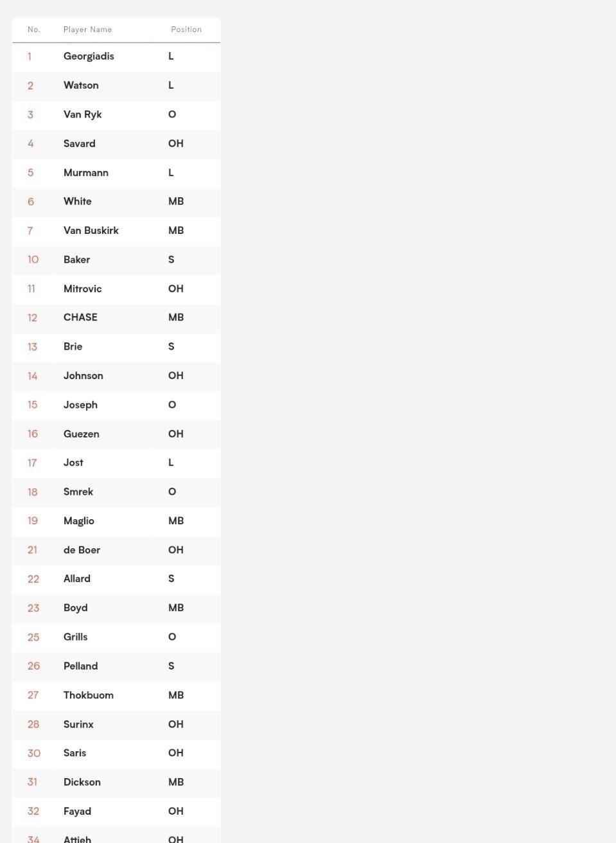Viewport: 616px width, 843px height.
Task: Click jersey number 28 for Surinx
Action: 33,724
